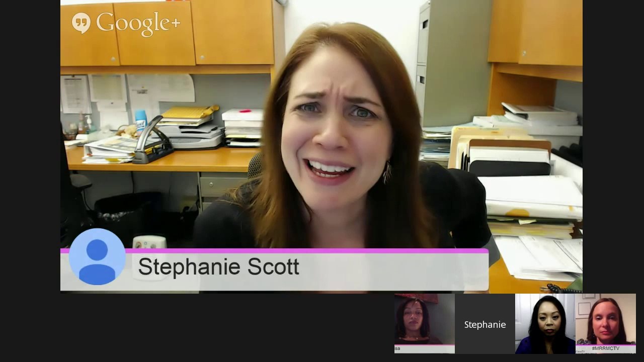This screenshot has height=362, width=644.
Task: Click the blue profile avatar icon
Action: point(97,257)
